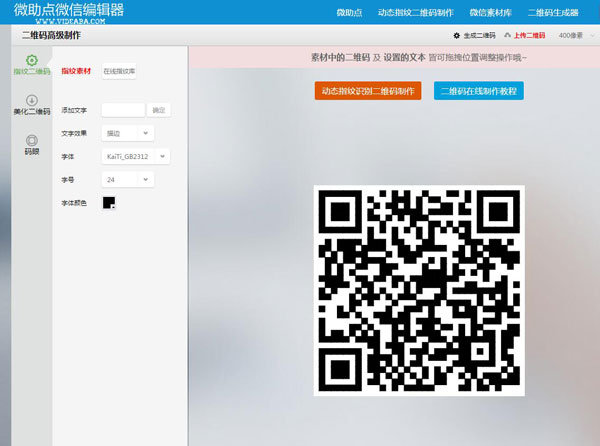The image size is (600, 446).
Task: Open the 动态指纹二维码制作 navigation link
Action: click(x=416, y=13)
